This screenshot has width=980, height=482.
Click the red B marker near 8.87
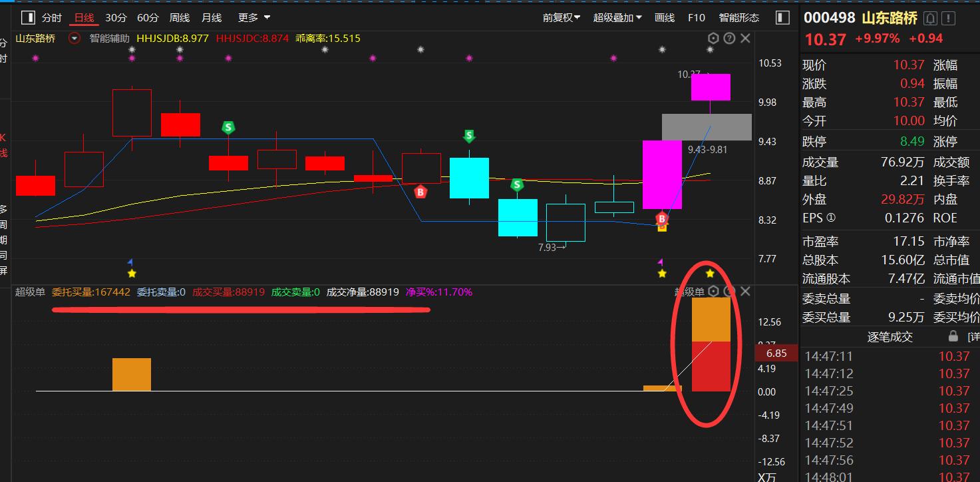click(x=420, y=192)
